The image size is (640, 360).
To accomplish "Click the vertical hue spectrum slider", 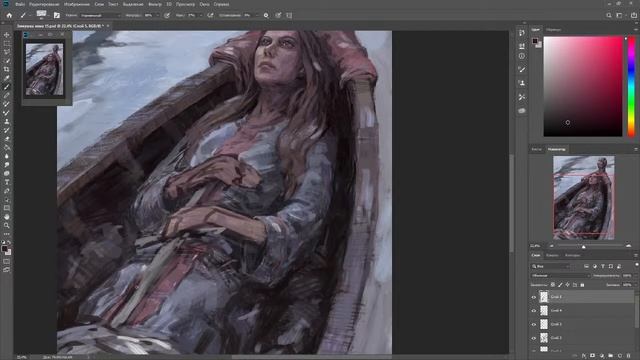I will [631, 87].
